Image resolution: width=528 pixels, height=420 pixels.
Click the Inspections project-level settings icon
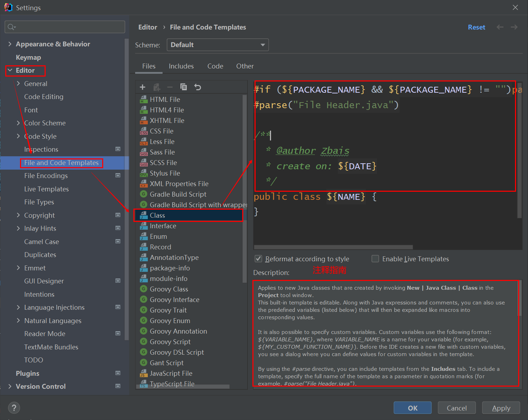point(118,149)
